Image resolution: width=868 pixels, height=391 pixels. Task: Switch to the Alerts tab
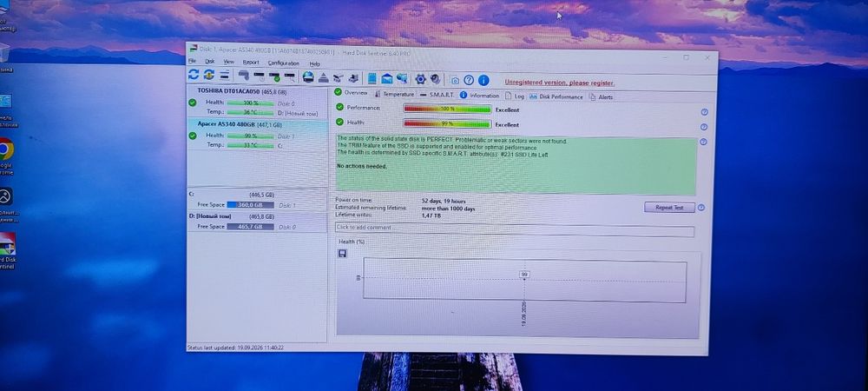602,97
